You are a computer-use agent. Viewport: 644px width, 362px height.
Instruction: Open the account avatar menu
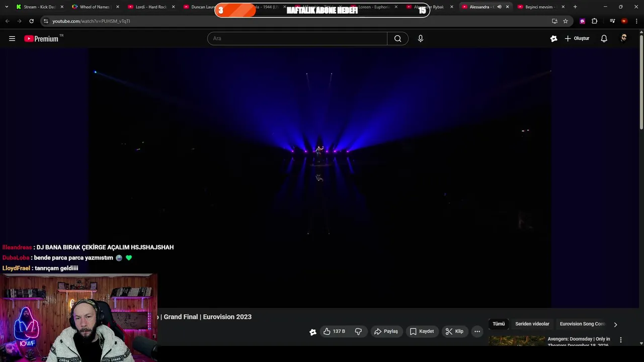point(624,38)
